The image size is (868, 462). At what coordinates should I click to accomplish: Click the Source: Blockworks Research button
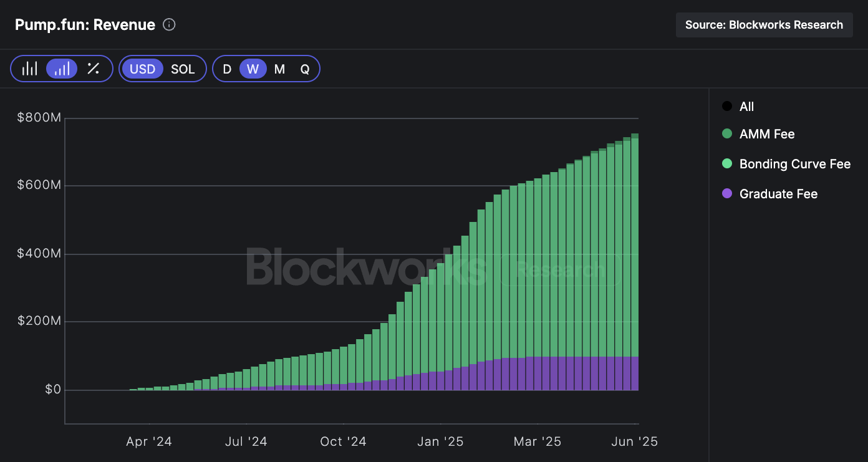tap(764, 25)
